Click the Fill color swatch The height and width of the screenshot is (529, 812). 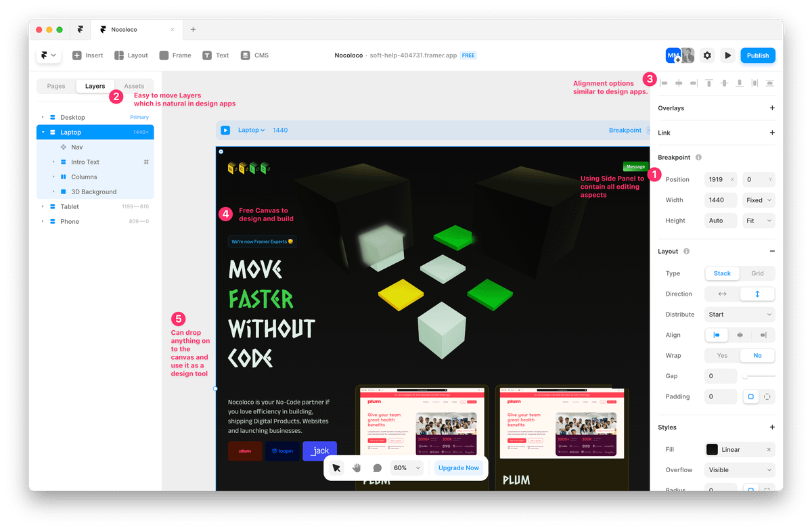(713, 450)
